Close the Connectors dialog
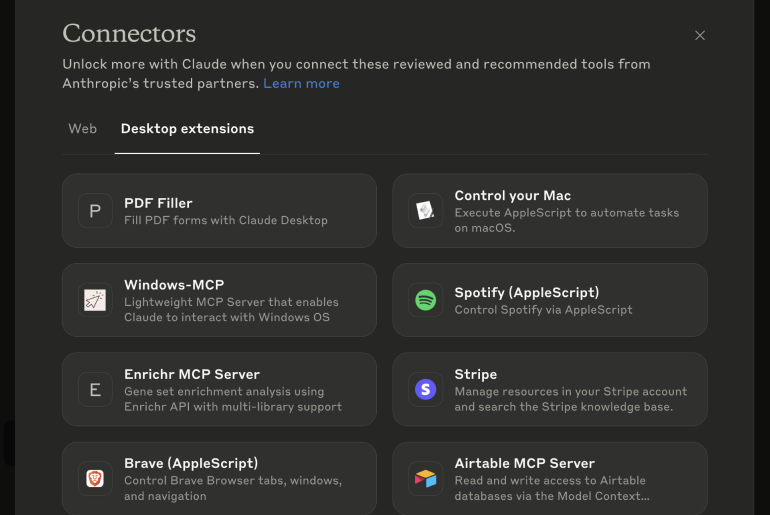The image size is (770, 515). (x=700, y=35)
